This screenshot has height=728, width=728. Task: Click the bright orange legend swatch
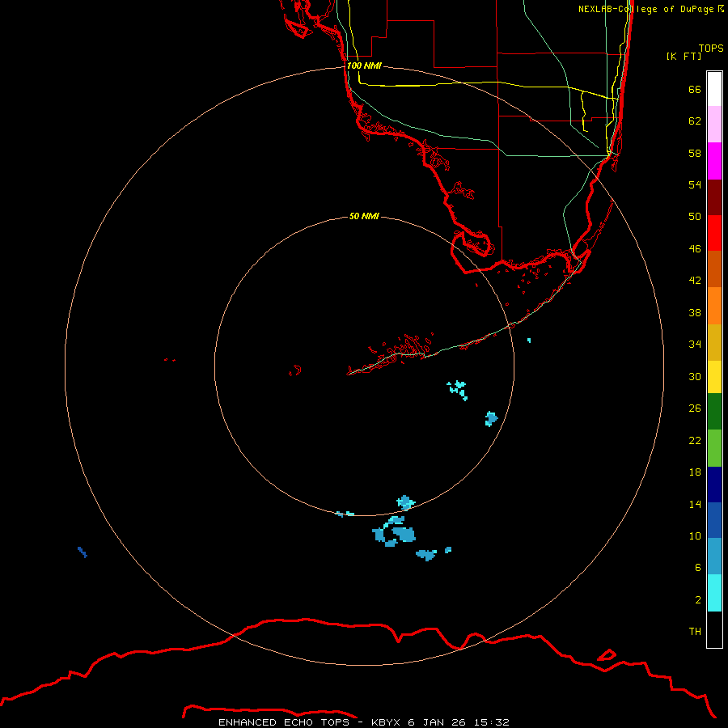click(714, 306)
